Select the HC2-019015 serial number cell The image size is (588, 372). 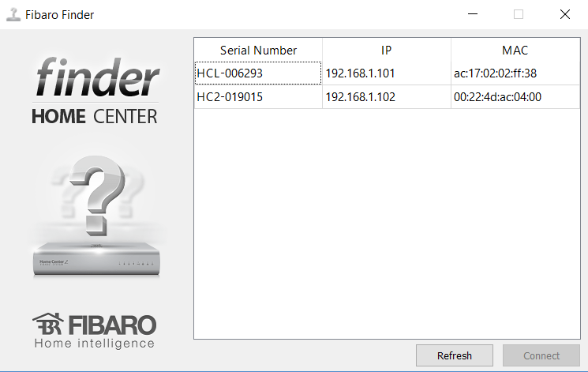click(x=258, y=97)
